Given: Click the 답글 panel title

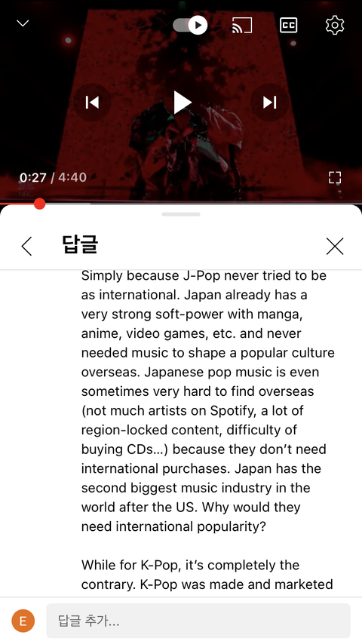Looking at the screenshot, I should coord(80,244).
